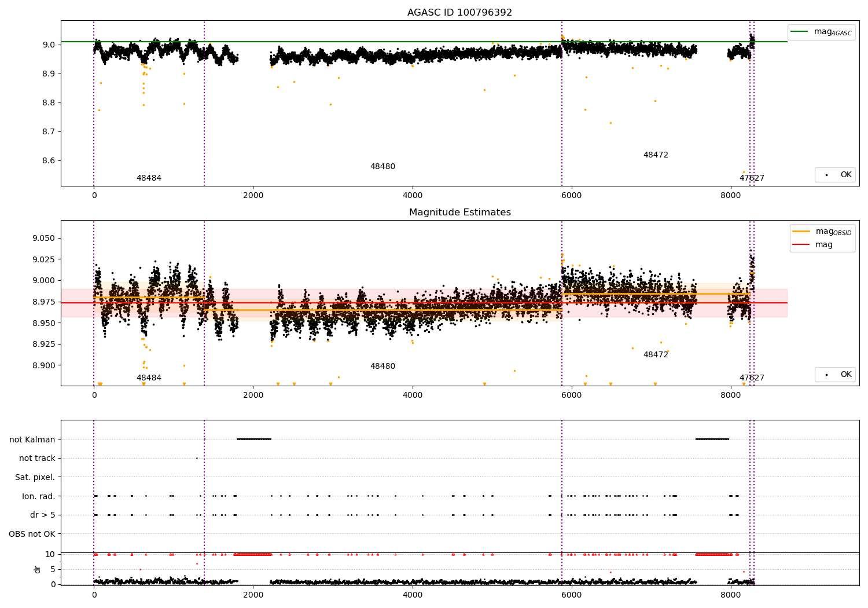Click the '6000' x-tick under the bottom plot
868x608 pixels.
click(572, 595)
